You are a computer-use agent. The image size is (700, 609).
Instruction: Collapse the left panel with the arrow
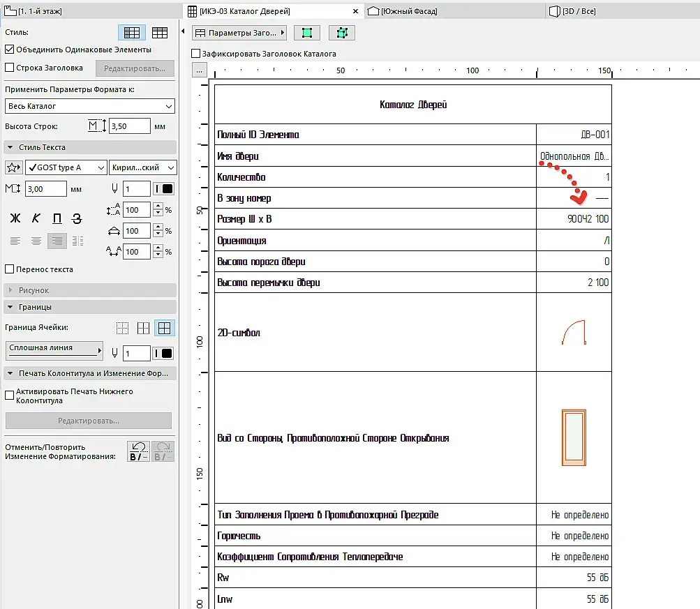(x=183, y=31)
